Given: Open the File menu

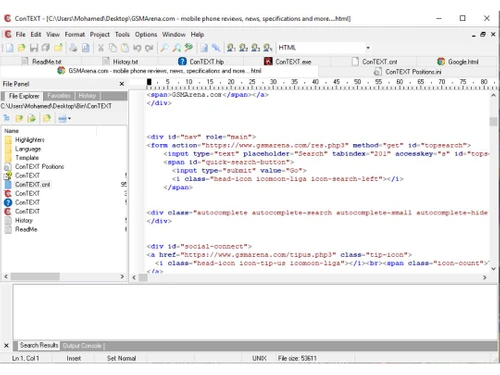Looking at the screenshot, I should [x=20, y=34].
